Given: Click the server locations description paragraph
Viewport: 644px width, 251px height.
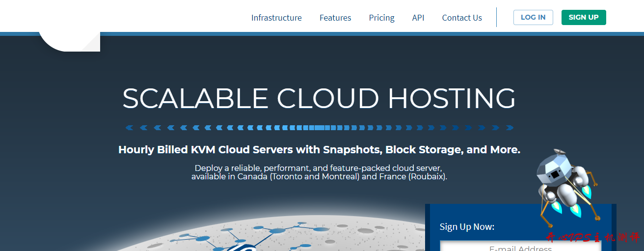Looking at the screenshot, I should pos(319,172).
